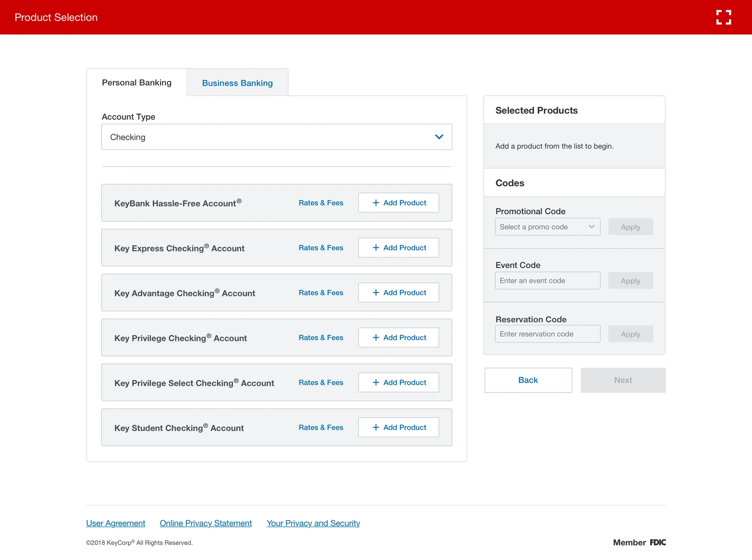Add Key Advantage Checking Account product
This screenshot has height=560, width=752.
point(399,292)
